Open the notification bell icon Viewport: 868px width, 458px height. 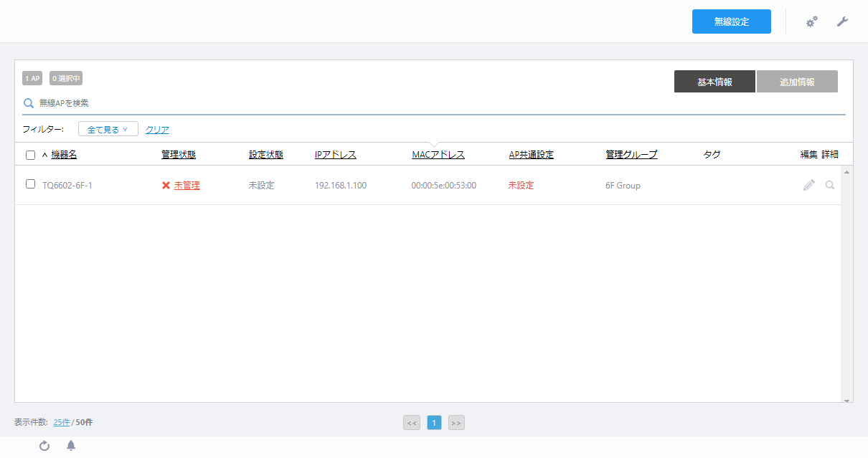click(x=71, y=446)
